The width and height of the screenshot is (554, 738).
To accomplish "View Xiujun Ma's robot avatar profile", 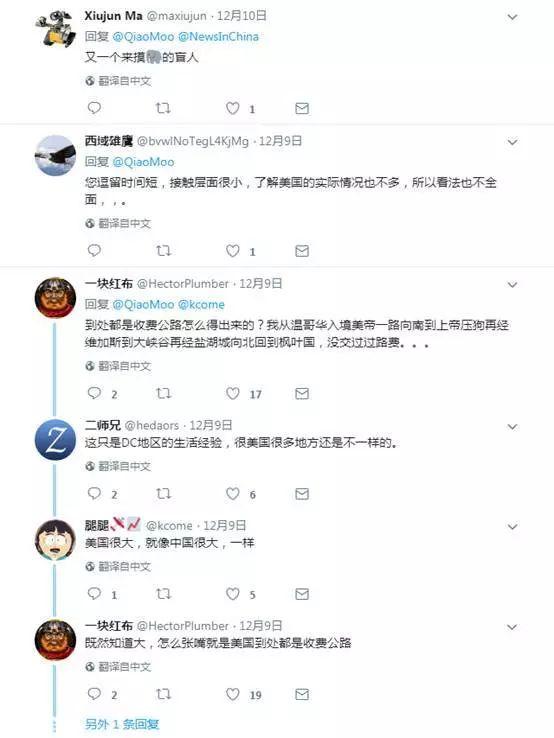I will [x=56, y=29].
